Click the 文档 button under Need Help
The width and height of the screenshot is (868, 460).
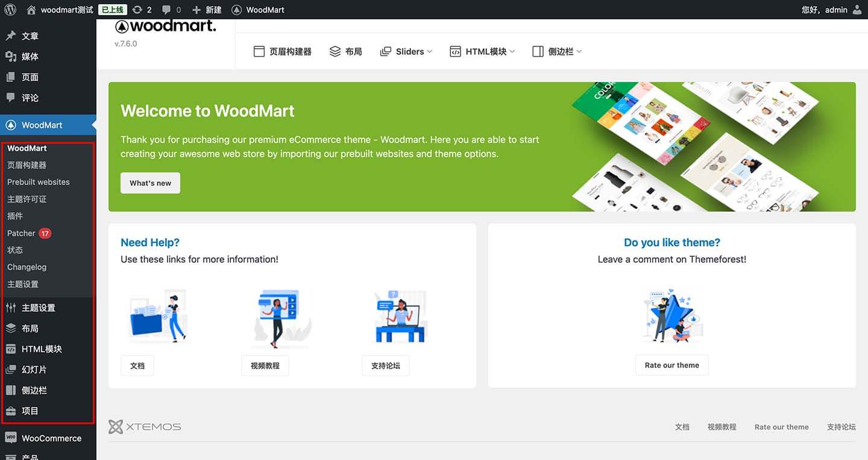pyautogui.click(x=137, y=365)
